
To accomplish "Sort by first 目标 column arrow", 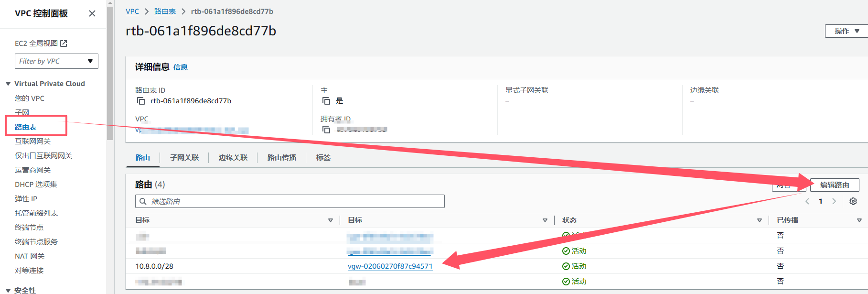I will [x=331, y=220].
